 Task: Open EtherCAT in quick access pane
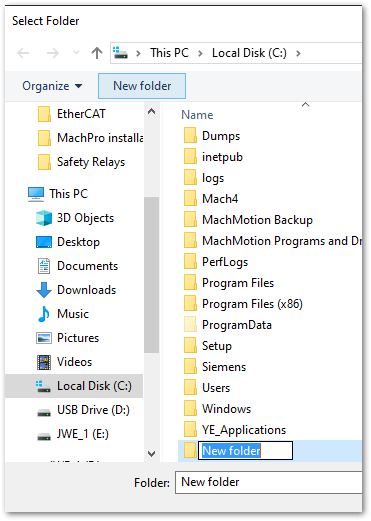(x=72, y=114)
